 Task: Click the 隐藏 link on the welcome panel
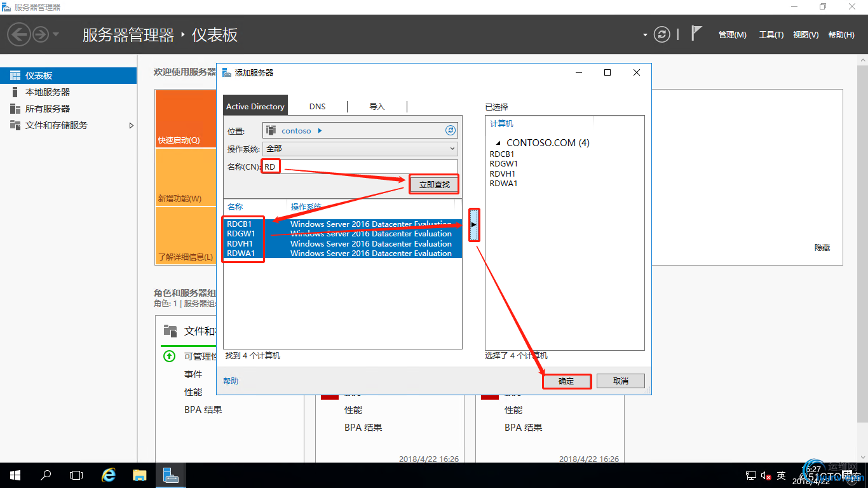[x=822, y=248]
